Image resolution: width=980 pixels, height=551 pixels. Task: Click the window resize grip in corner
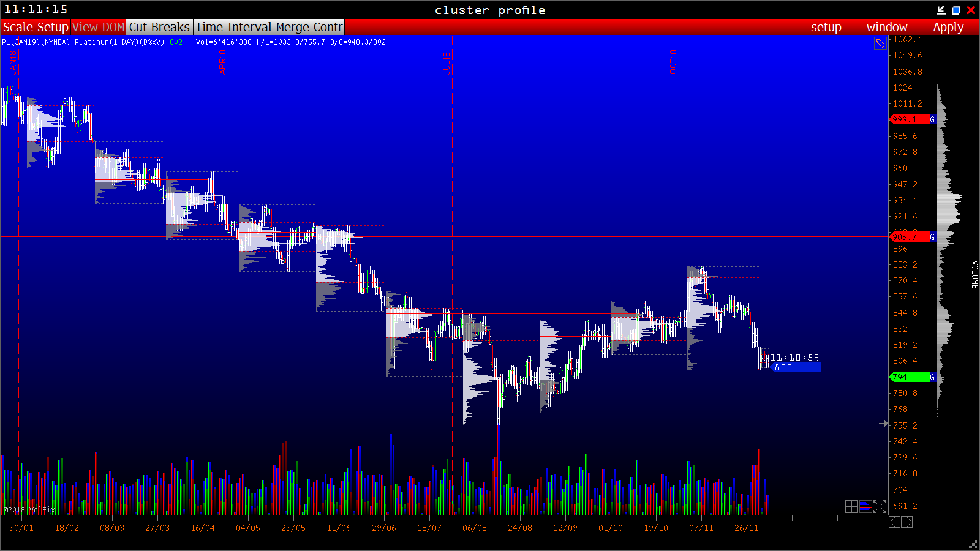click(x=973, y=544)
